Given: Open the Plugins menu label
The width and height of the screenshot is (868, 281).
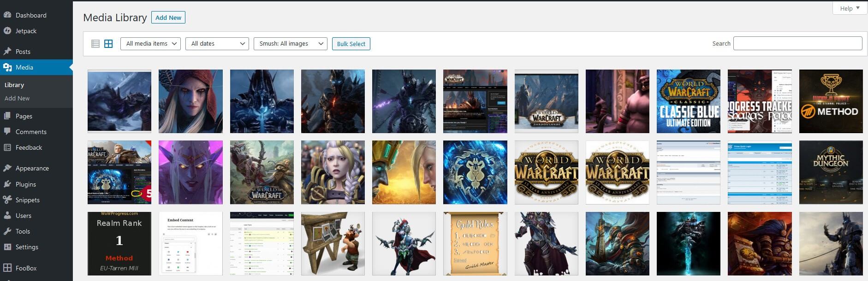Looking at the screenshot, I should 26,184.
